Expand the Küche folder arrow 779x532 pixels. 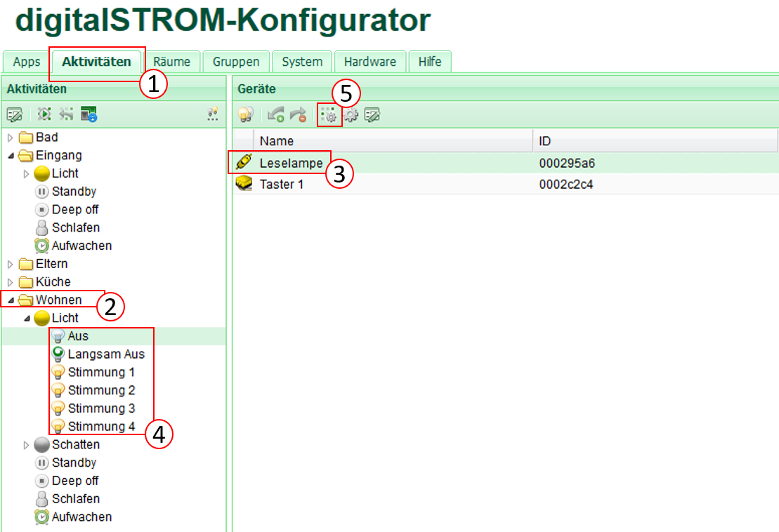click(11, 282)
